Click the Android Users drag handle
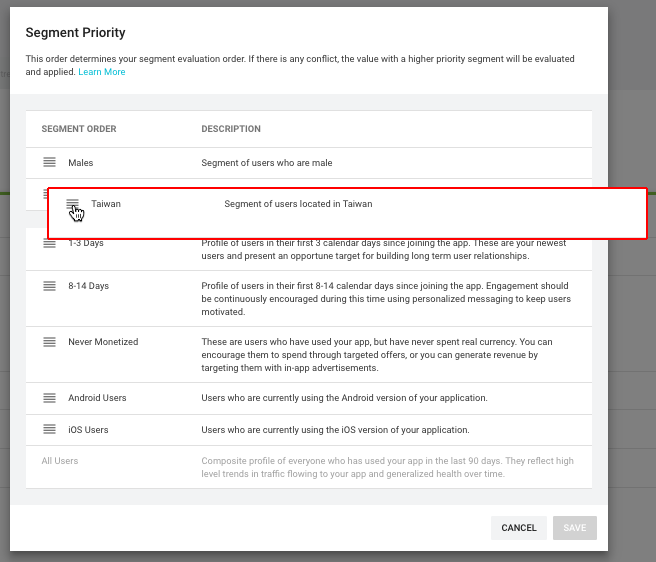656x562 pixels. (49, 398)
